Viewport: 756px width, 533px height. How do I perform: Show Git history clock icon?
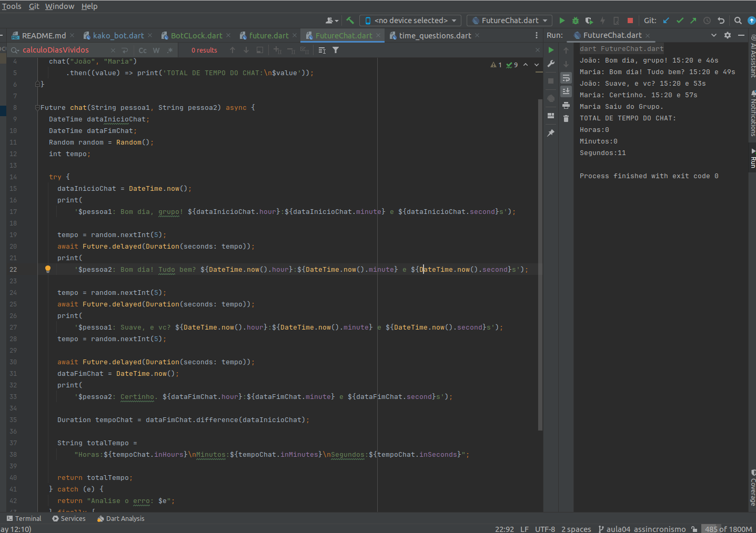click(x=707, y=20)
